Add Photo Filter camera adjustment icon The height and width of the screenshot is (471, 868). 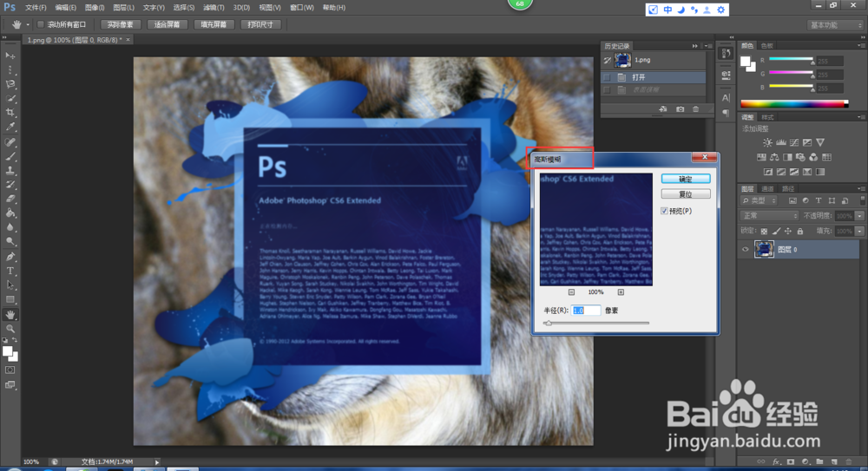click(x=800, y=157)
